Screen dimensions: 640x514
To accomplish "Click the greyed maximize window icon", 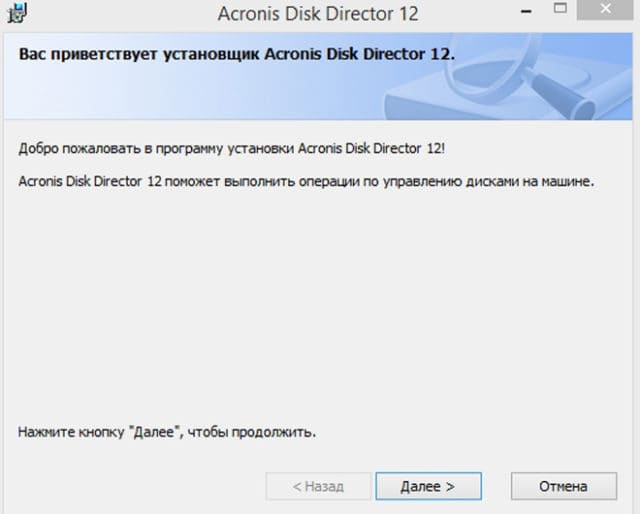I will tap(560, 8).
